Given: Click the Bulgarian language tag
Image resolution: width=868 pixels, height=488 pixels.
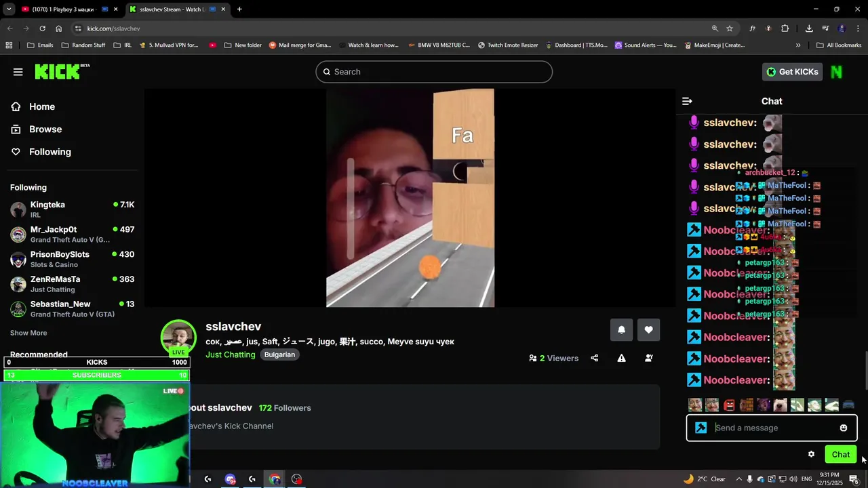Looking at the screenshot, I should pos(279,354).
